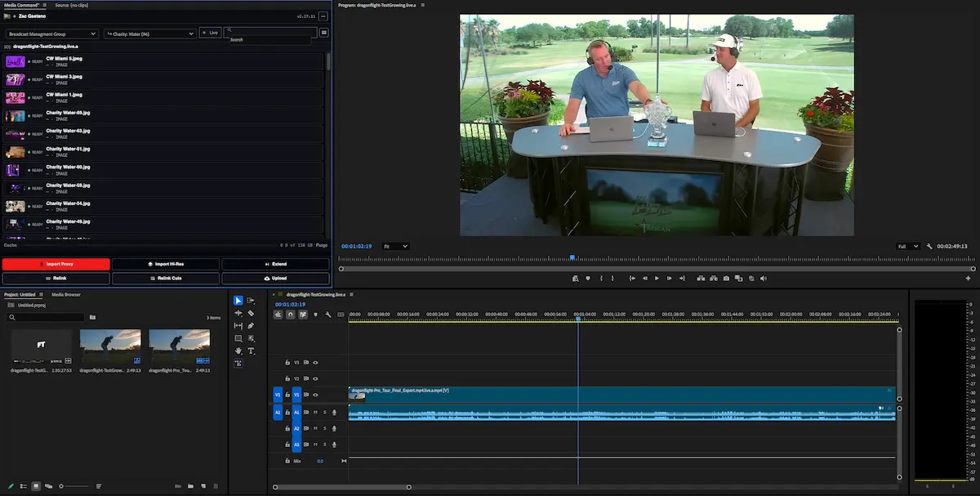Select the Ripple Edit tool
Viewport: 980px width, 496px height.
pos(238,313)
